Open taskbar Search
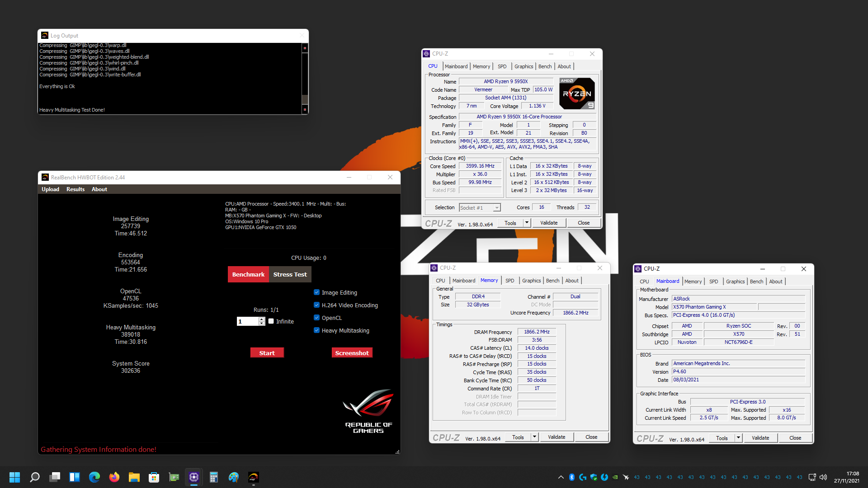The image size is (868, 488). click(35, 477)
